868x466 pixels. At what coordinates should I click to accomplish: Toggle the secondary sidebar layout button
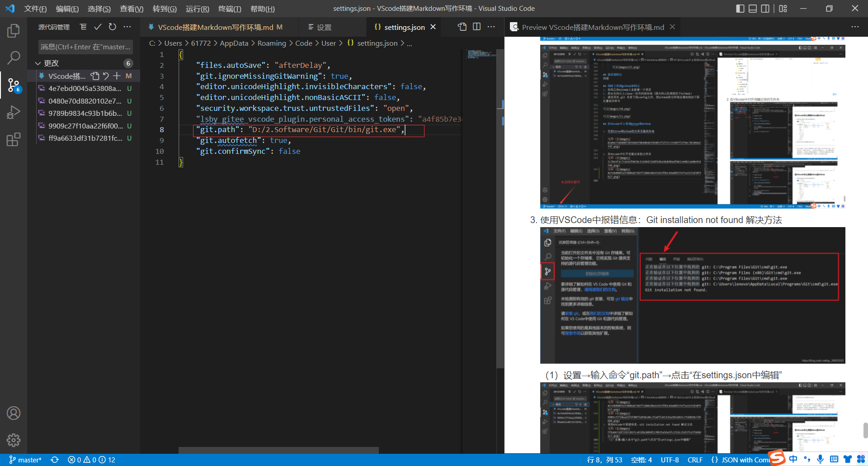(x=765, y=9)
